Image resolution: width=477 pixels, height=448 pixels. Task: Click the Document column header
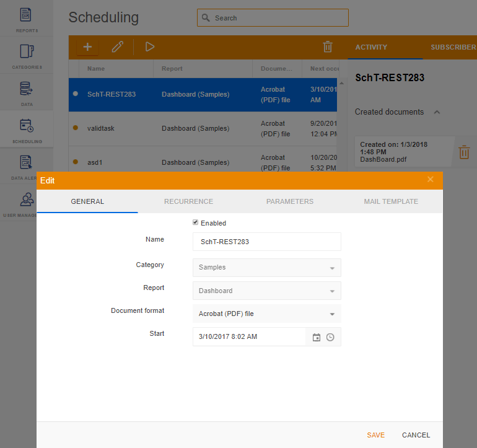(x=276, y=69)
